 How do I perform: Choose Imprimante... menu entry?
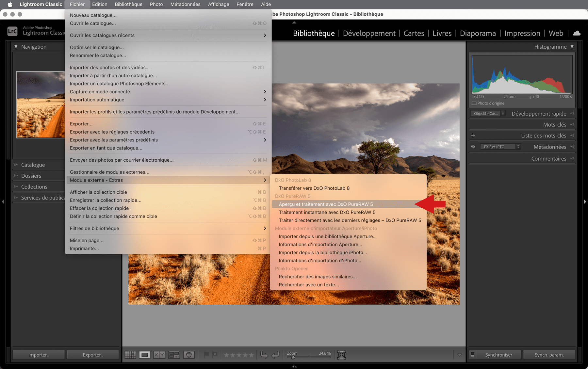click(x=168, y=249)
